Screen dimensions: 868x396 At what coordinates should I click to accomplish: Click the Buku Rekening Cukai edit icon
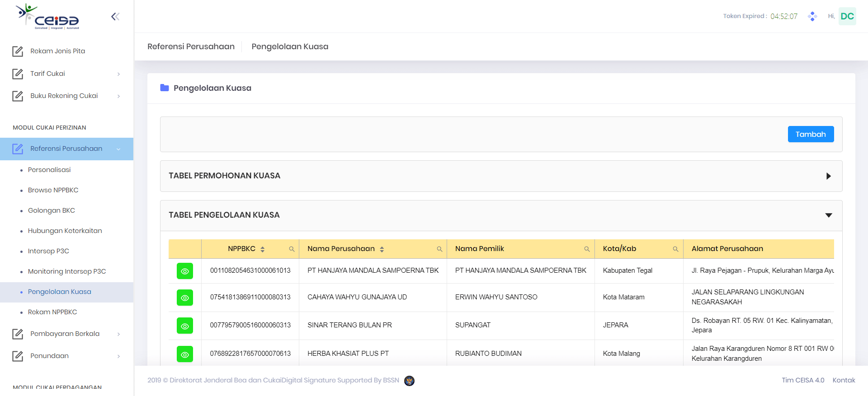tap(18, 96)
